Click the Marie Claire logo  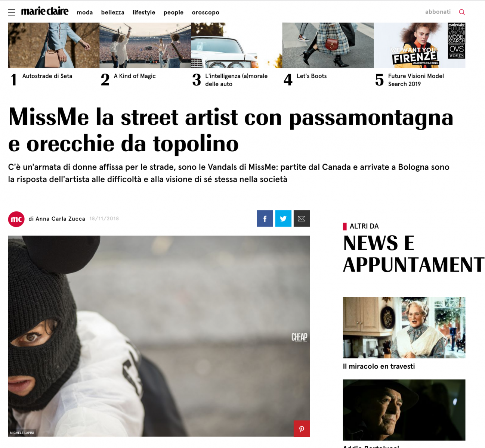click(45, 11)
